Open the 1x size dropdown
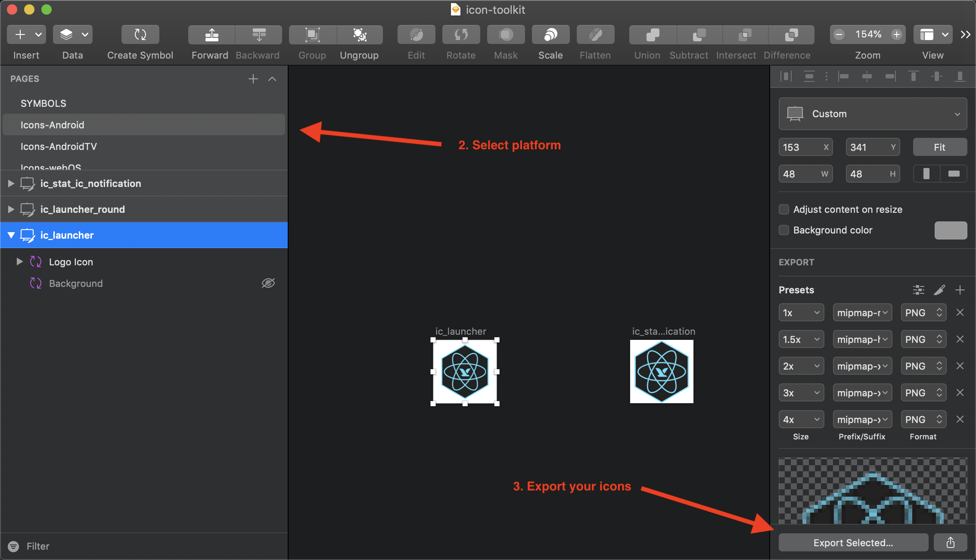 point(801,313)
